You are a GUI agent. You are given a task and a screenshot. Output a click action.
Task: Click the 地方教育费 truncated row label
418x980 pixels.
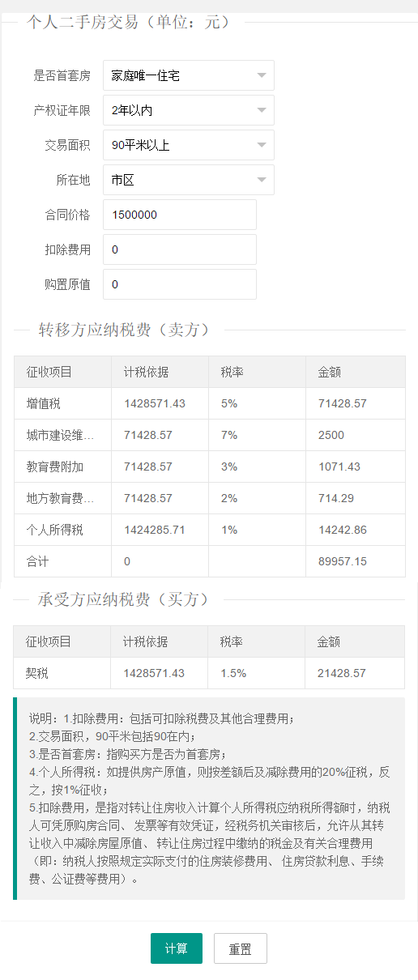[60, 498]
